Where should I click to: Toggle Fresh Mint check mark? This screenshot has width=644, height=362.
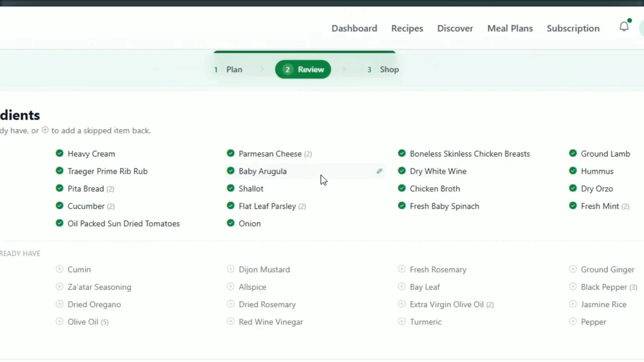click(x=573, y=206)
